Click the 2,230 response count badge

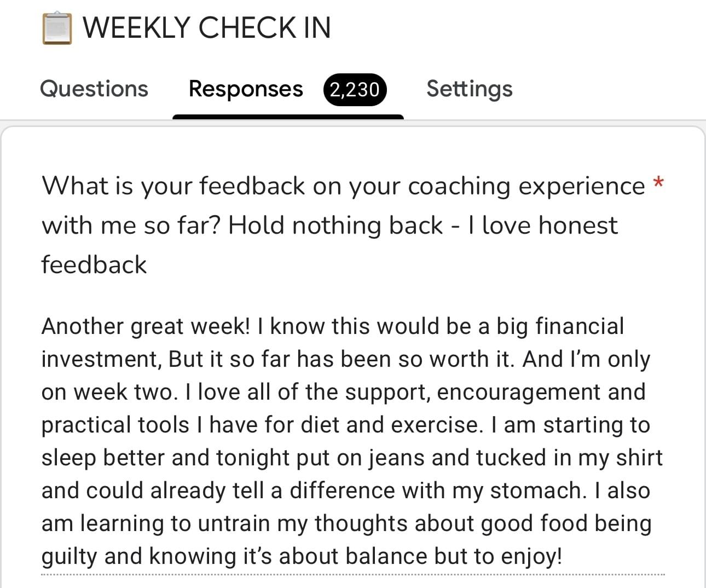pyautogui.click(x=355, y=89)
